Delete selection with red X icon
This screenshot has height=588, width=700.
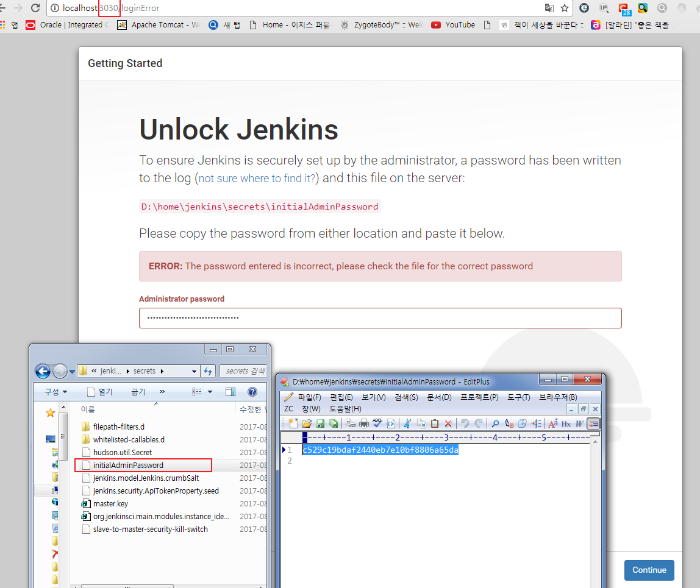448,424
